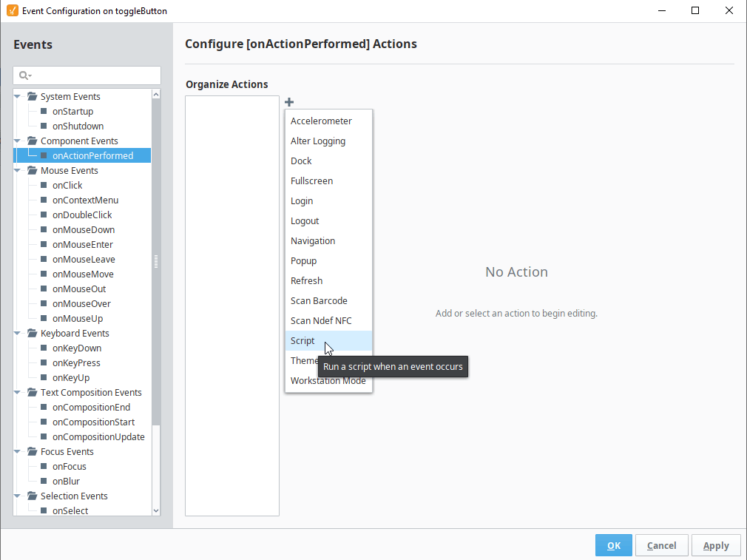Screen dimensions: 747x560
Task: Collapse the Text Composition Events group
Action: coord(18,392)
